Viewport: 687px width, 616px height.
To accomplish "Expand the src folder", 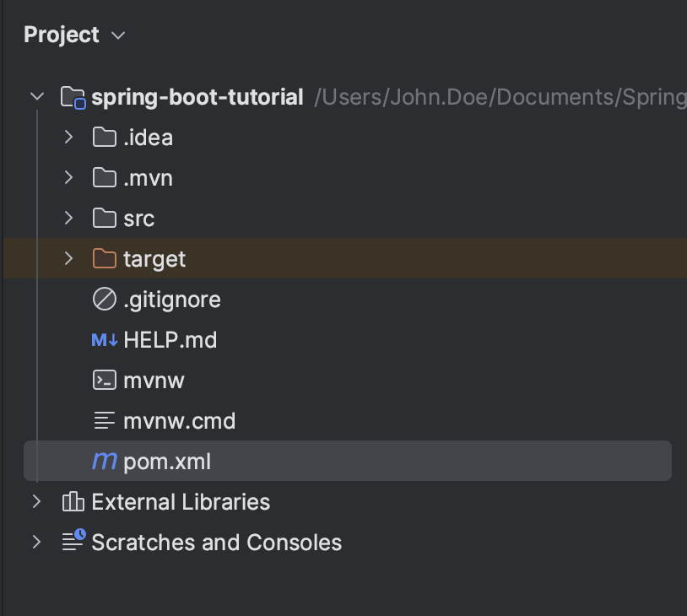I will 68,218.
